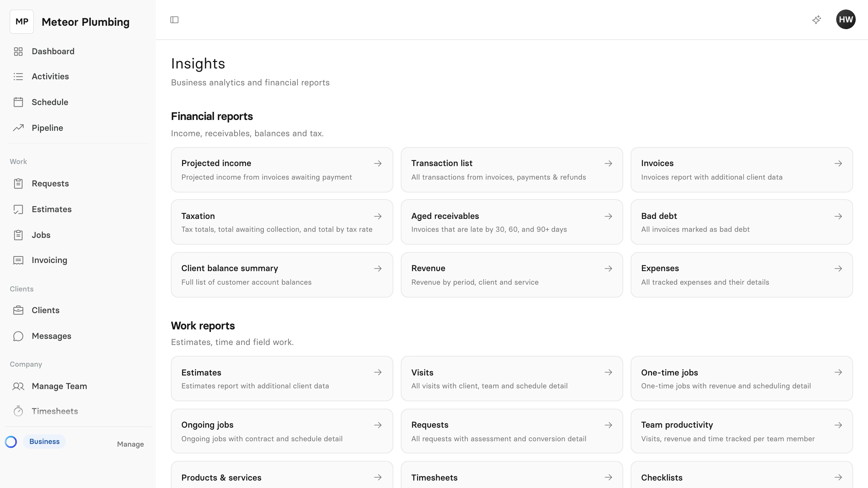The image size is (868, 488).
Task: Open the One-time jobs report
Action: click(x=742, y=379)
